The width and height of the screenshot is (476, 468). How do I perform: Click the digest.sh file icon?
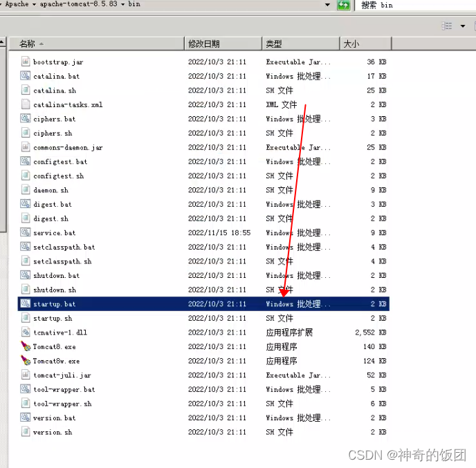click(x=26, y=218)
